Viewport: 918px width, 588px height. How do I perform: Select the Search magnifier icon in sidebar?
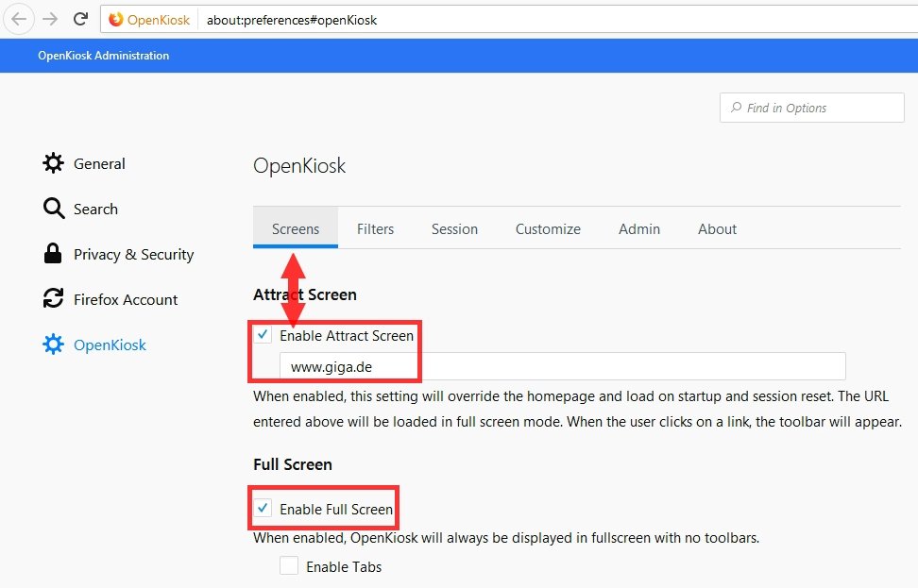[52, 209]
